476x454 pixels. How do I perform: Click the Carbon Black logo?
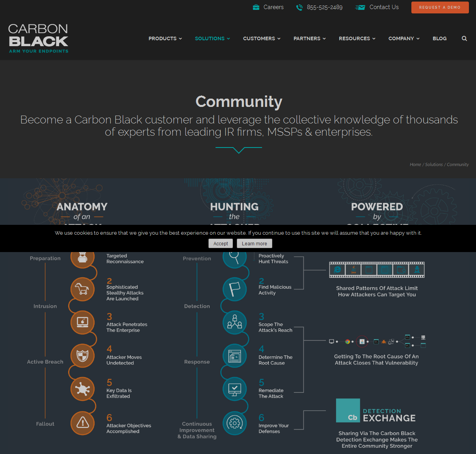38,38
